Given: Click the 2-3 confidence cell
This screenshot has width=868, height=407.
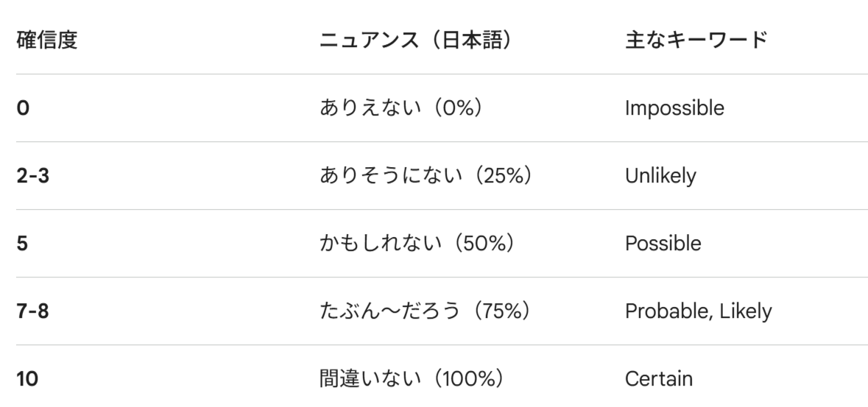Looking at the screenshot, I should click(x=32, y=176).
